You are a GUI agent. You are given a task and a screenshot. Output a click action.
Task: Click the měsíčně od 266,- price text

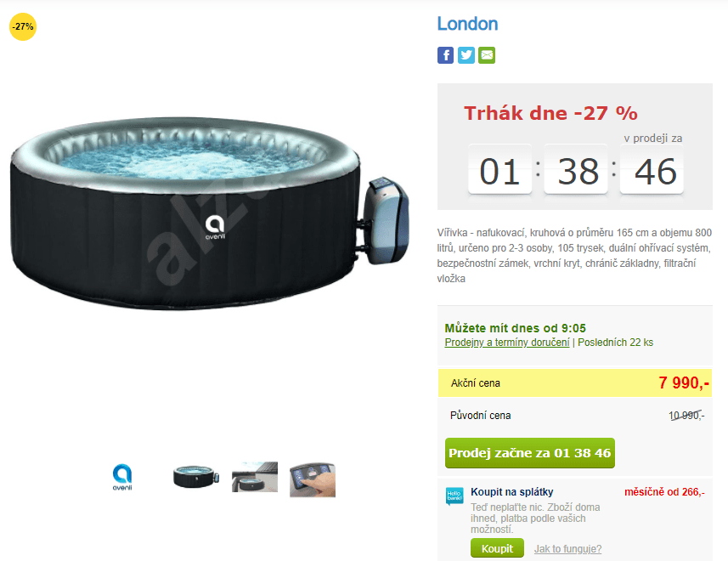664,492
